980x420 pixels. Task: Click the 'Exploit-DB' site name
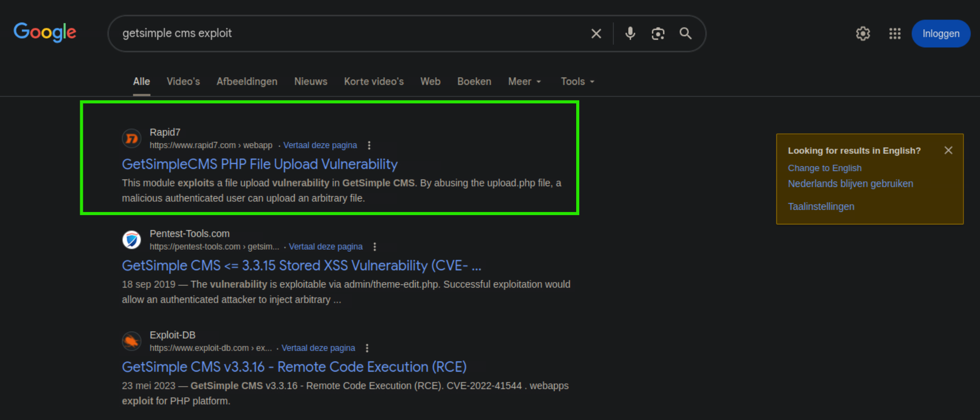[x=172, y=335]
